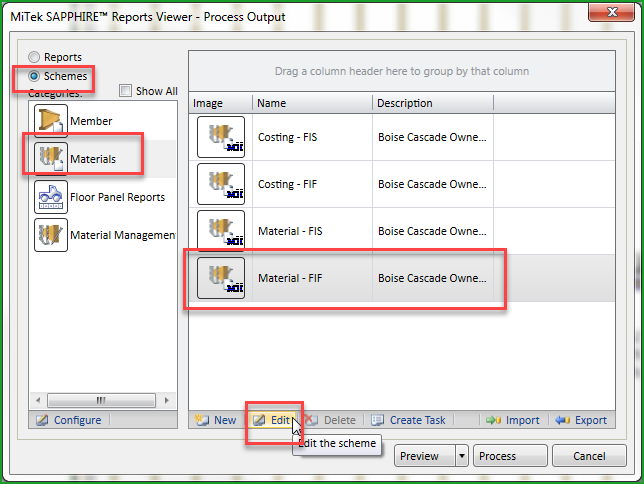Select the Schemes radio button
This screenshot has height=484, width=644.
pos(34,76)
